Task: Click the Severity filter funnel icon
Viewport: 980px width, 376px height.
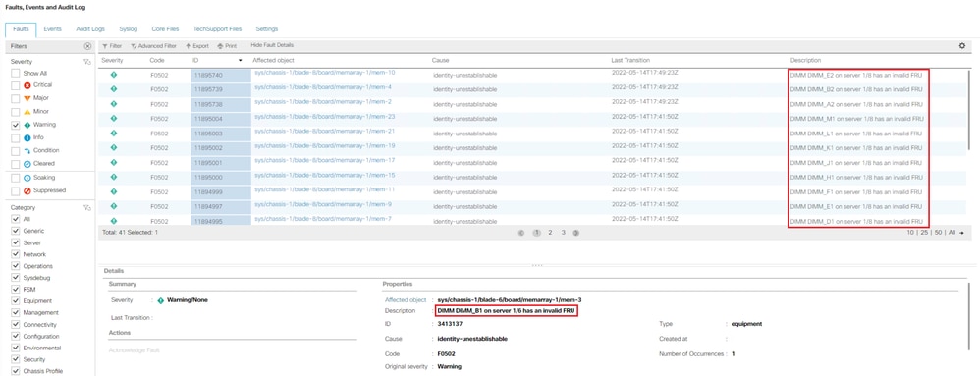Action: pyautogui.click(x=87, y=61)
